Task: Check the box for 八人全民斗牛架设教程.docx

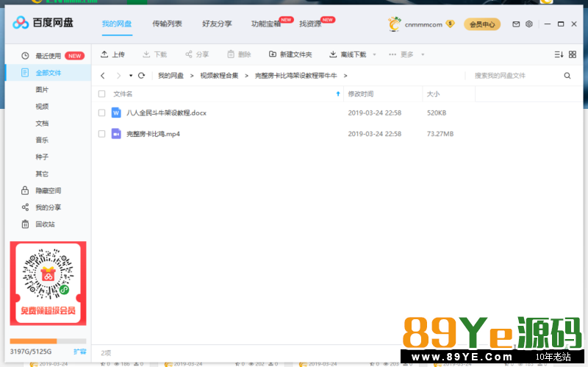Action: click(102, 113)
